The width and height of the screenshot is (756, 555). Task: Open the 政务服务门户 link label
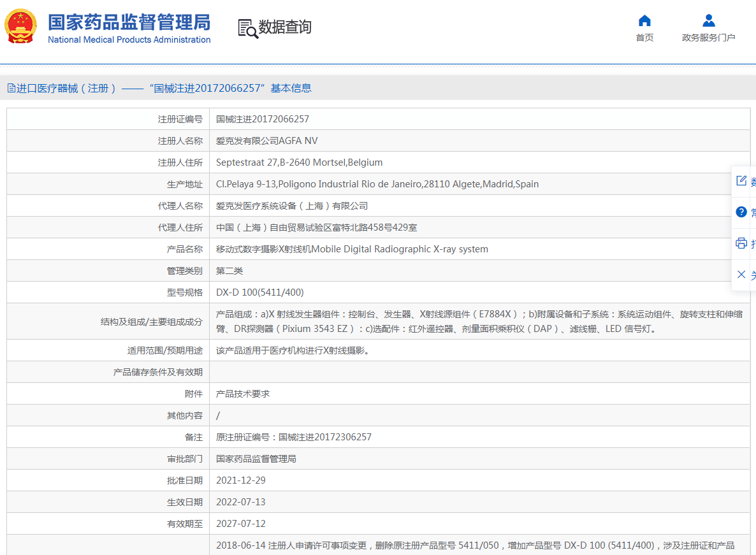tap(709, 38)
